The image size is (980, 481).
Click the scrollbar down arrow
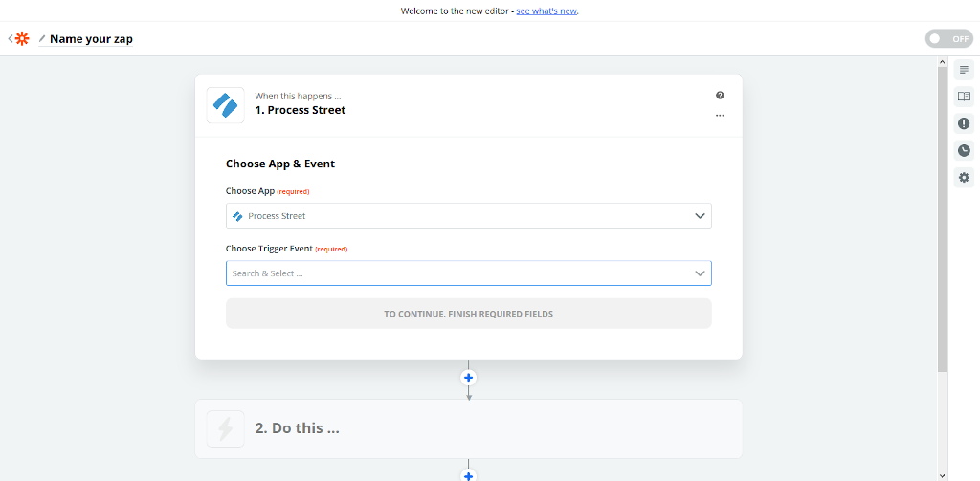(x=943, y=476)
